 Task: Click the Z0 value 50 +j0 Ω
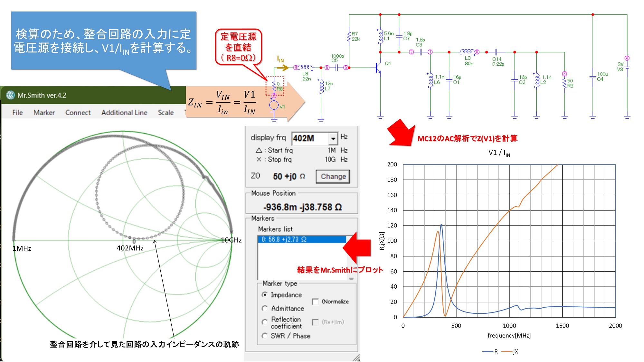(x=289, y=176)
